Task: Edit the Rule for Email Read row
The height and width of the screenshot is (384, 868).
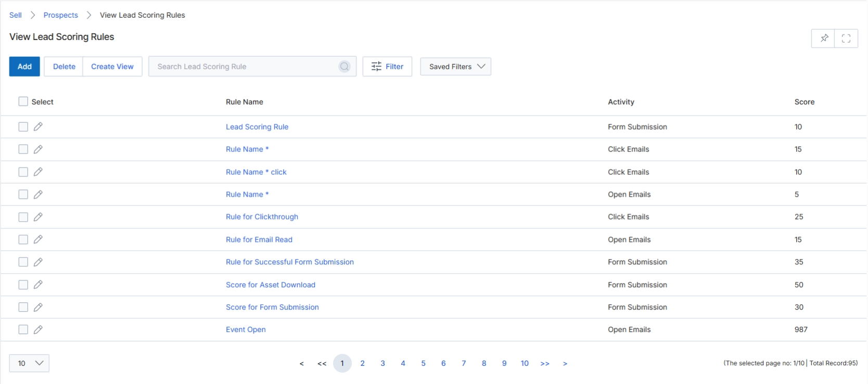Action: (38, 239)
